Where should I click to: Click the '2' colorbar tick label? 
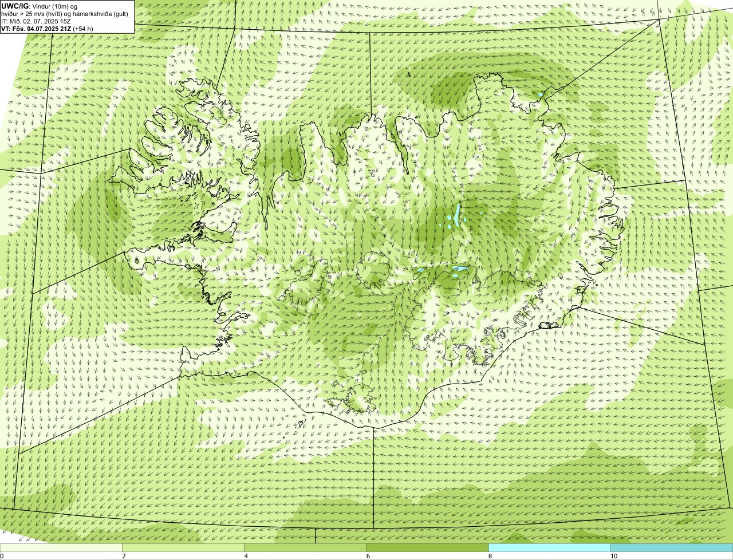[x=124, y=556]
